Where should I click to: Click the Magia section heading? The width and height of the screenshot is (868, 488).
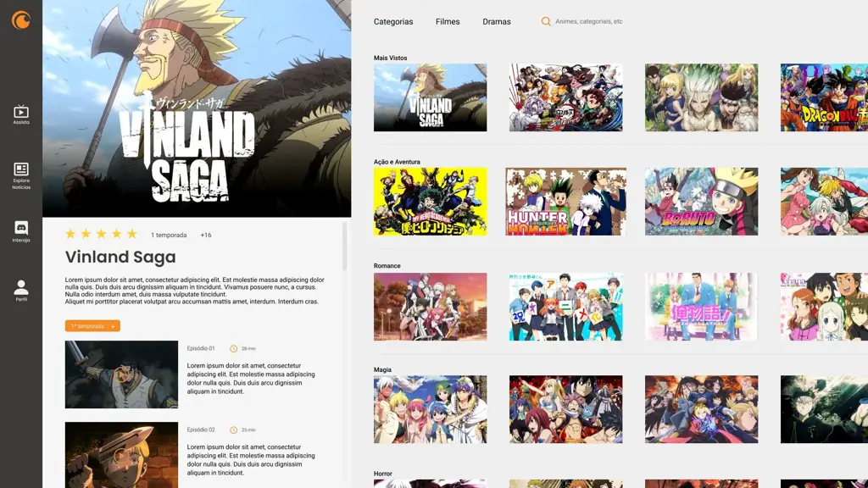382,369
